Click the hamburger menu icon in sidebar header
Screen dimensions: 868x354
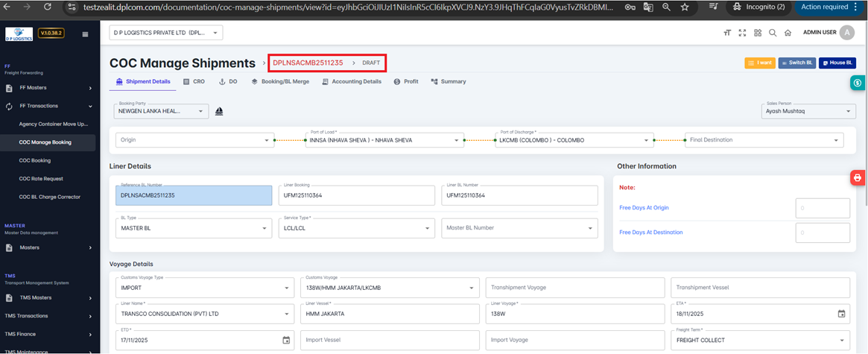85,34
